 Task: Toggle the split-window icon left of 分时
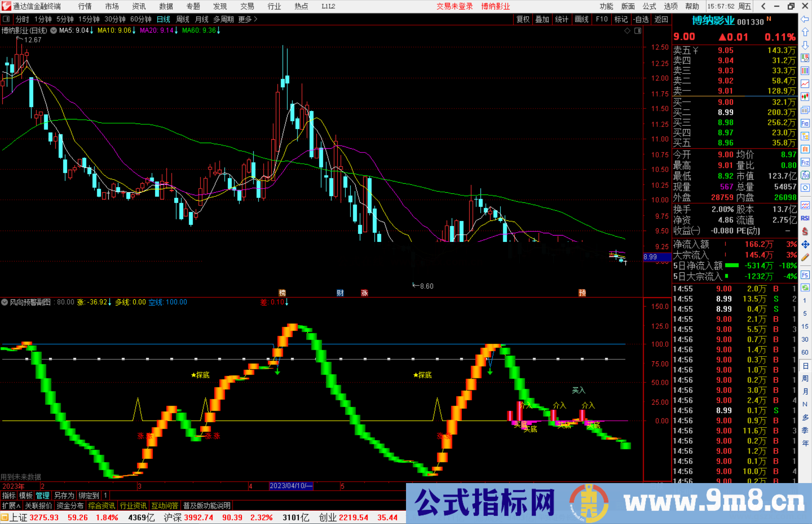coord(6,19)
